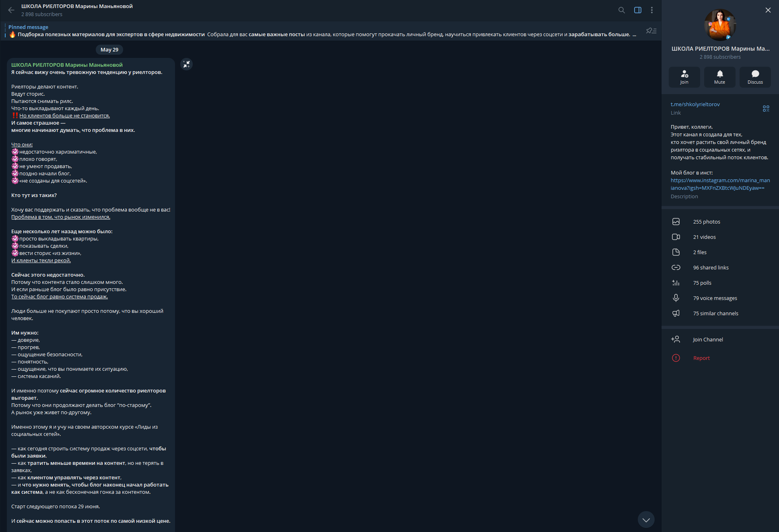779x532 pixels.
Task: Report this channel
Action: (x=720, y=358)
